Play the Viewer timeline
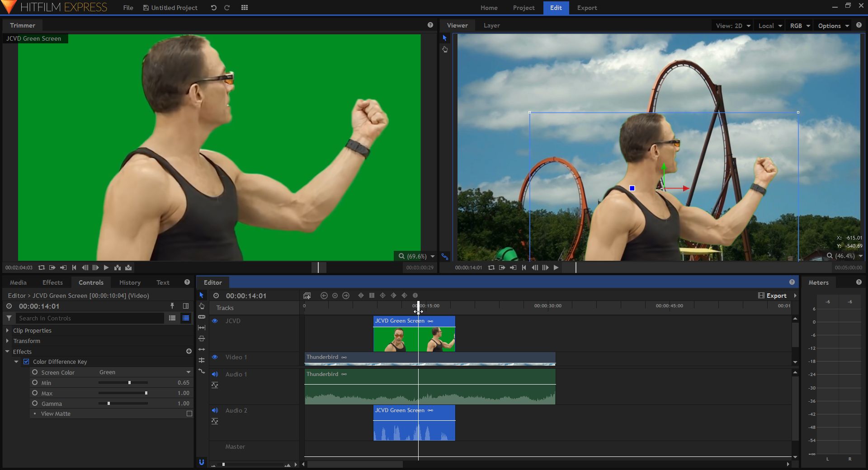 pos(556,268)
